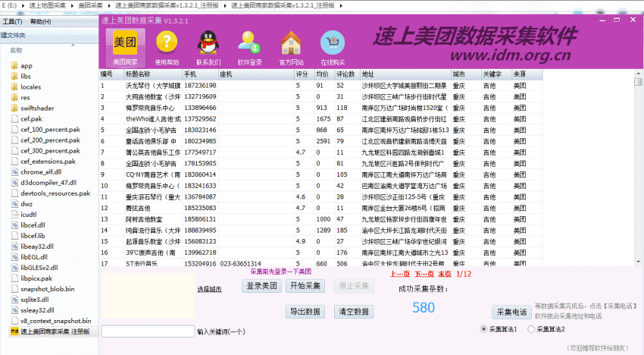Select the swiftshader folder icon
Screen dimensions: 644x355
(x=14, y=108)
